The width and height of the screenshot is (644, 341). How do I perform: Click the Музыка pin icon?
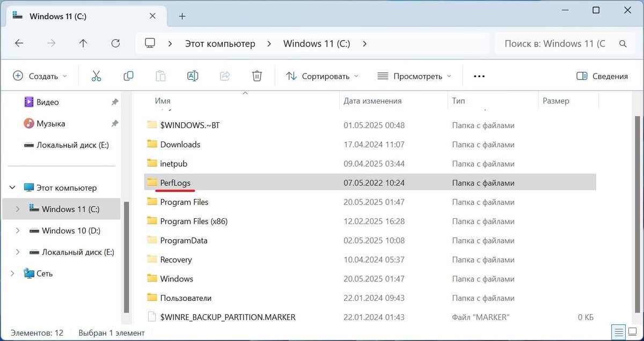pyautogui.click(x=114, y=123)
